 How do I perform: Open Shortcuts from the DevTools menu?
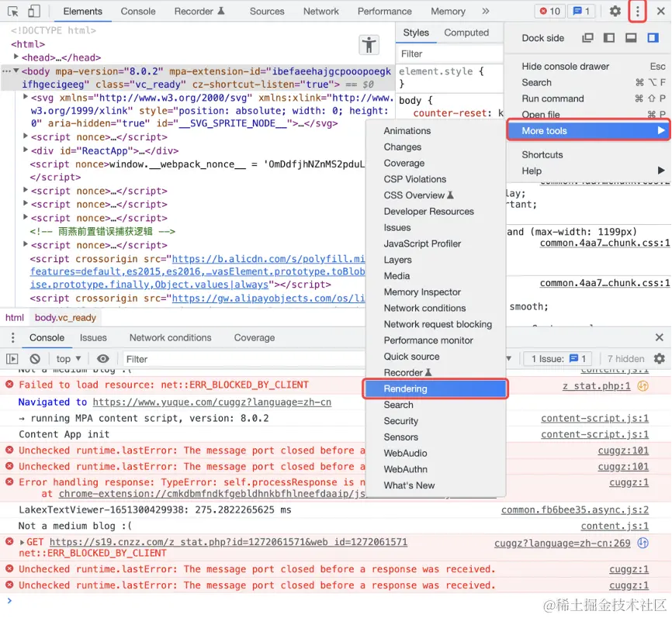[542, 154]
